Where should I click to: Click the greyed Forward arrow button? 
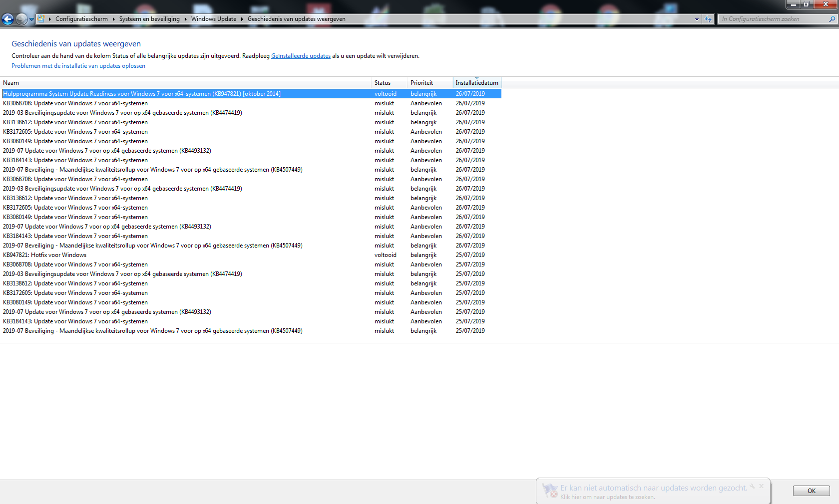coord(21,19)
